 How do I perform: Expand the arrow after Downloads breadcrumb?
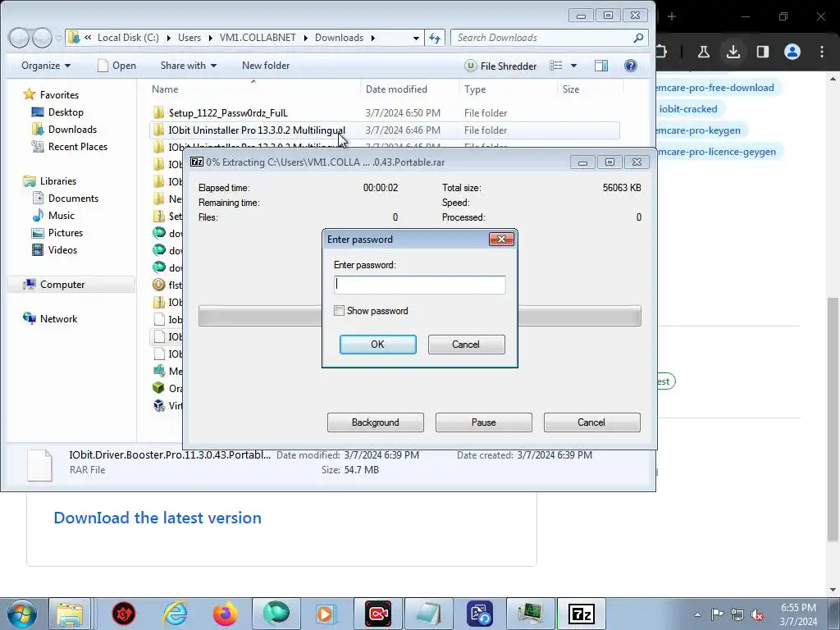pyautogui.click(x=373, y=38)
